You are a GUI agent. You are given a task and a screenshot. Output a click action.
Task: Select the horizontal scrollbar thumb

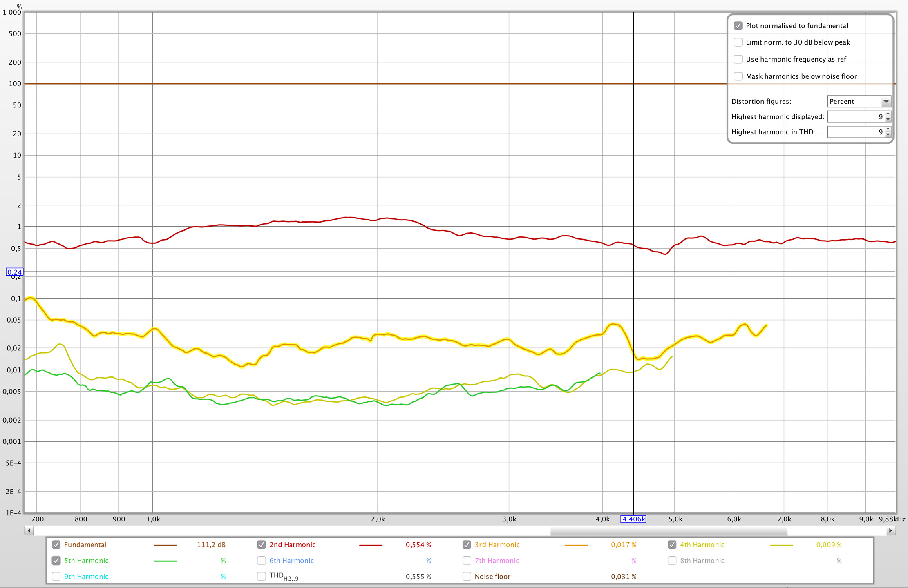point(668,530)
